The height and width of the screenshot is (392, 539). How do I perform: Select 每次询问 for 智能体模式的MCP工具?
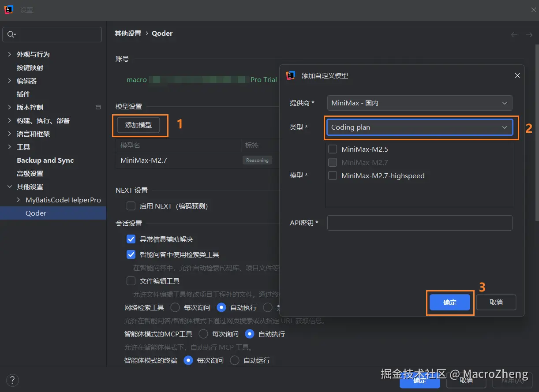click(x=203, y=334)
